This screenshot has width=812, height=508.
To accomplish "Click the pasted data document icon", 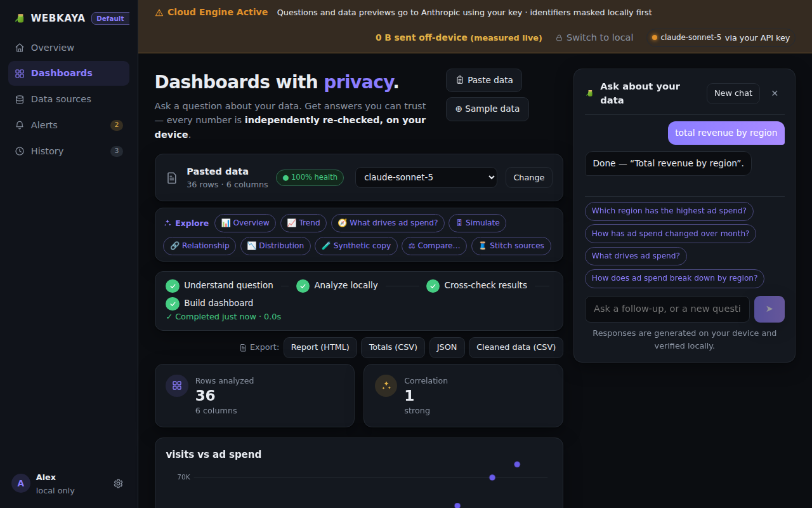I will pyautogui.click(x=172, y=178).
